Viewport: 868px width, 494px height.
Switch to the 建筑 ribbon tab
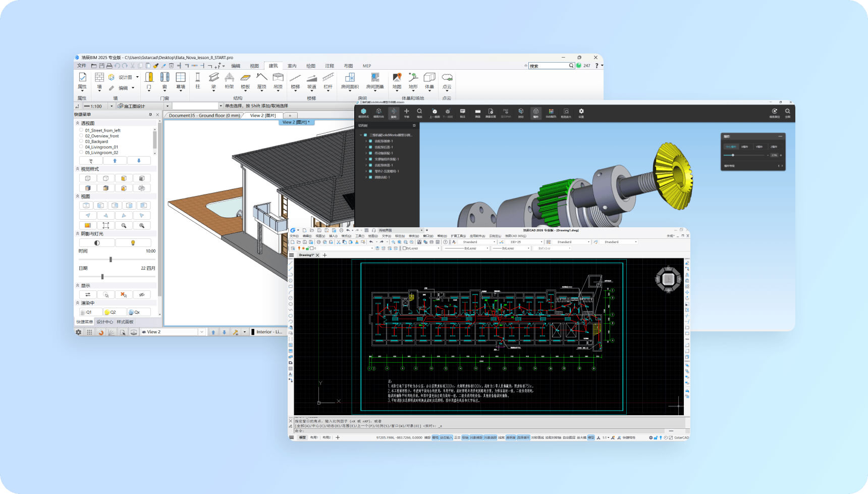(x=273, y=66)
